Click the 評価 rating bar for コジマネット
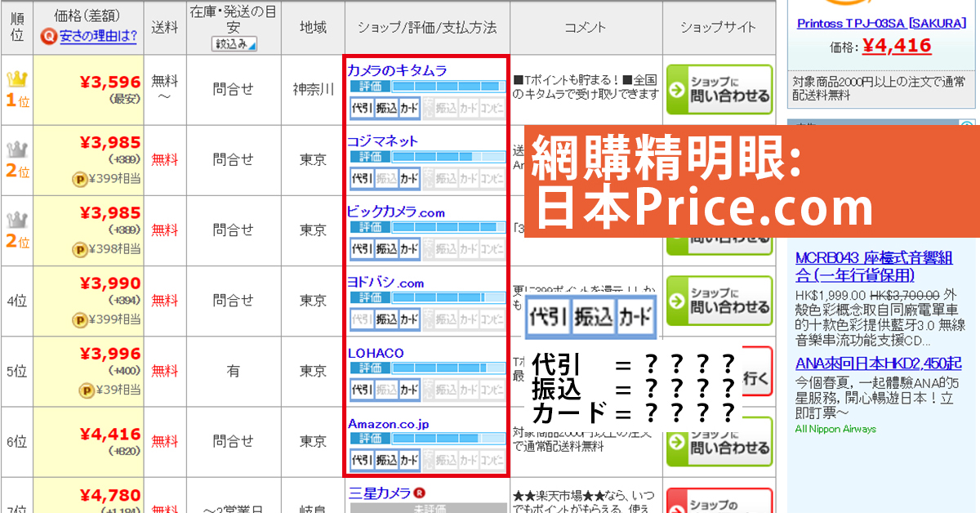Screen dimensions: 980x513 click(428, 156)
